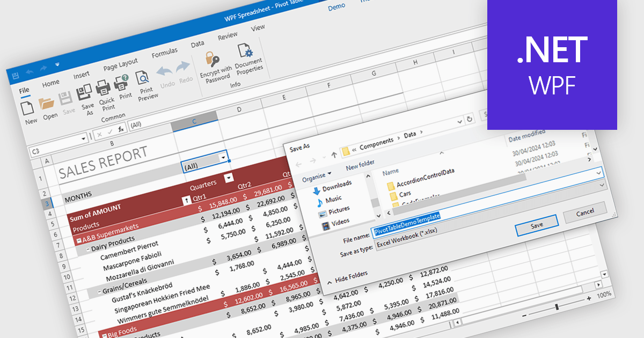
Task: Click Encrypt with Password icon
Action: click(212, 59)
